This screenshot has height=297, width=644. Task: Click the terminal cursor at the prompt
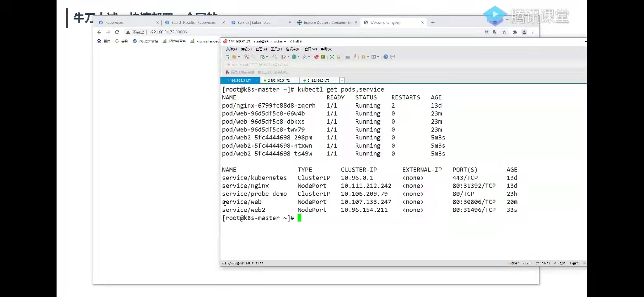[299, 218]
